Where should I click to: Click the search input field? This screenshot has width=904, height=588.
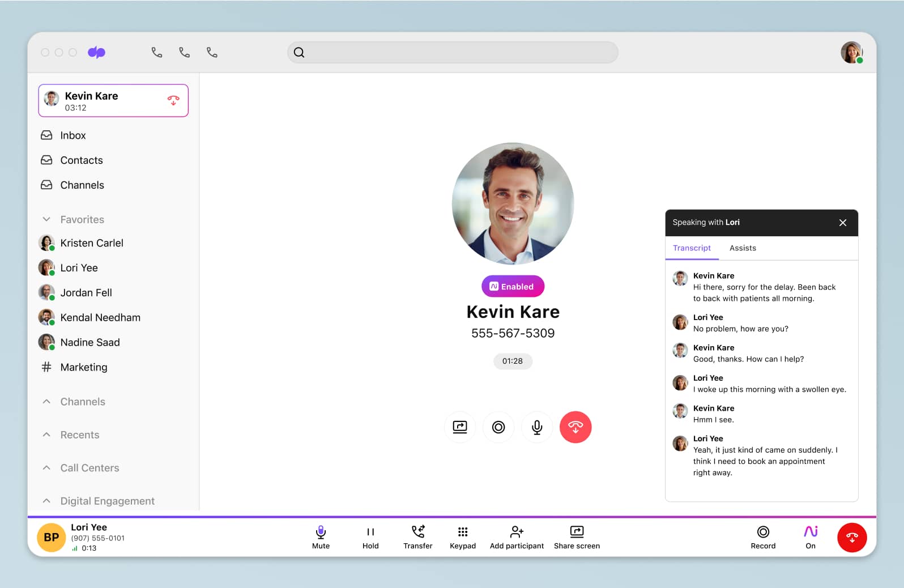453,53
